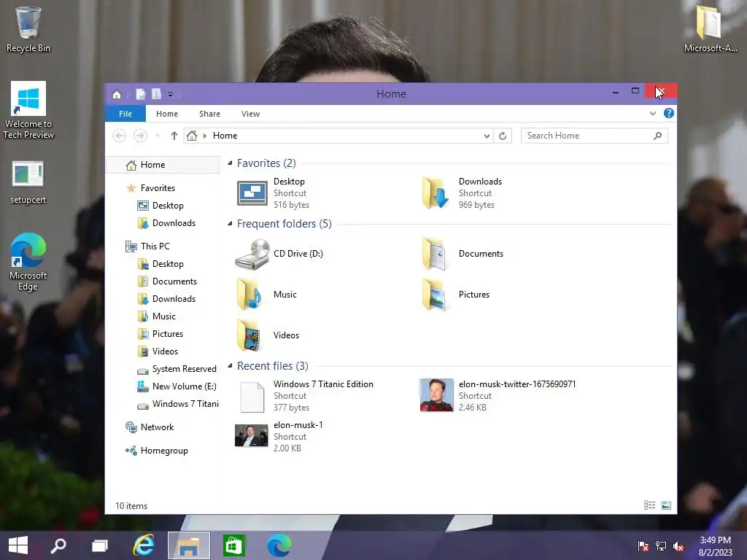Select the Videos frequent folder
The height and width of the screenshot is (560, 747).
267,335
